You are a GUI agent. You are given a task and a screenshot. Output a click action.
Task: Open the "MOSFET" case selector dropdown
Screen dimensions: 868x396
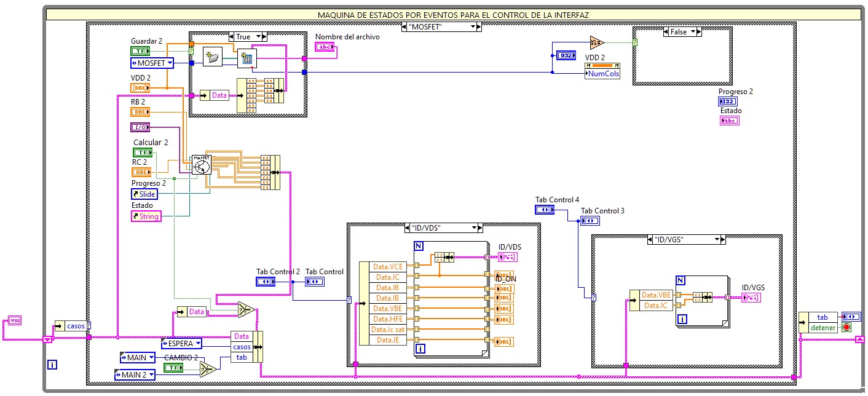click(x=473, y=27)
